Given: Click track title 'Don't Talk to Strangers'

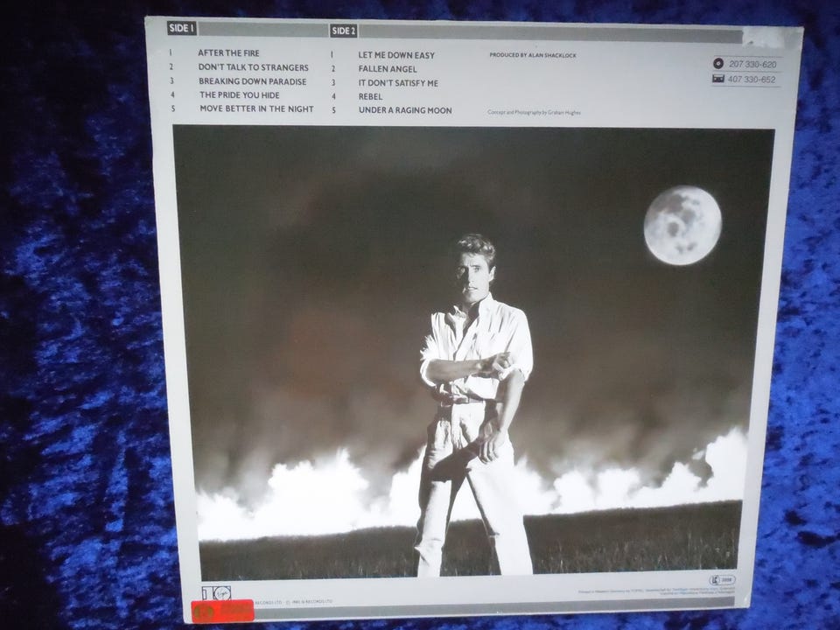Looking at the screenshot, I should (x=254, y=67).
